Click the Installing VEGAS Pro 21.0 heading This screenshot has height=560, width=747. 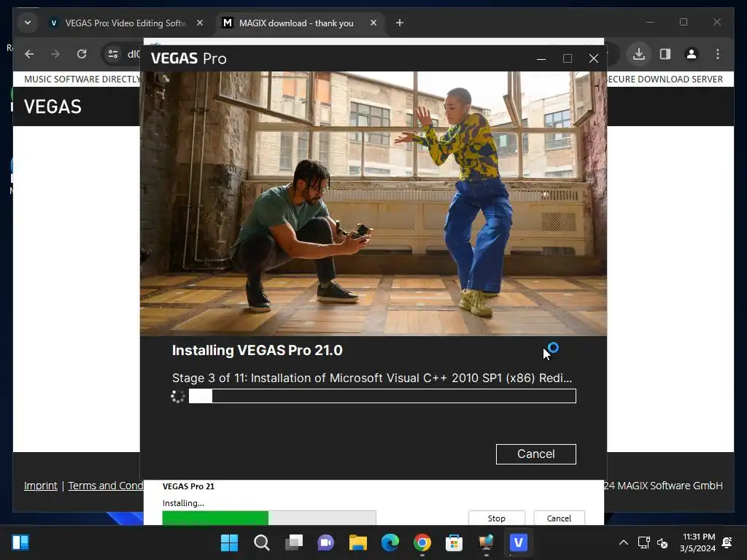[258, 351]
